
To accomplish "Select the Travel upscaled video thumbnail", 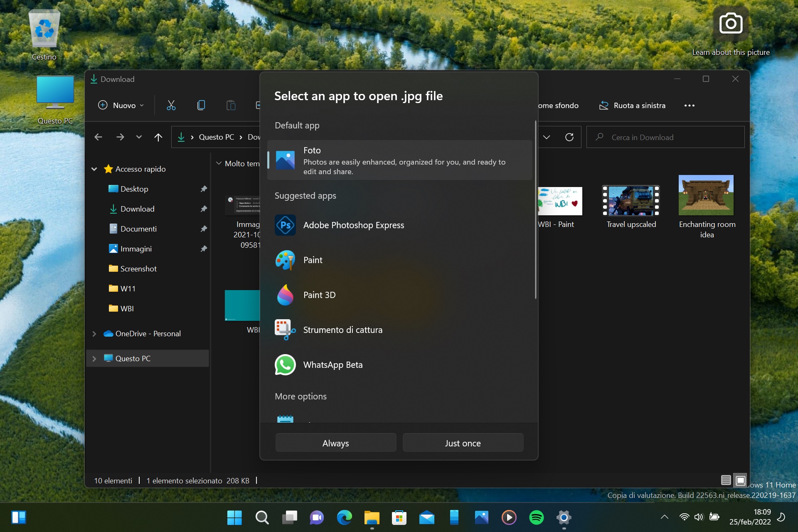I will tap(631, 201).
